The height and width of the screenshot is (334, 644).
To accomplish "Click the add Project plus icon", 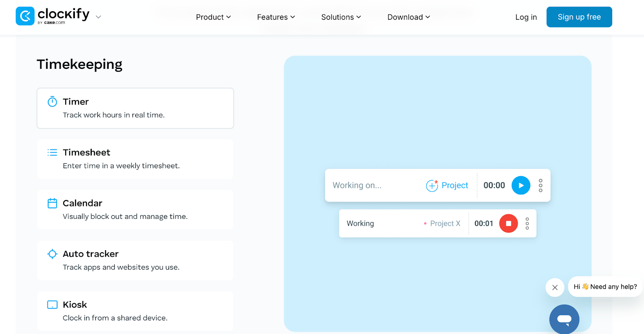I will pos(431,186).
